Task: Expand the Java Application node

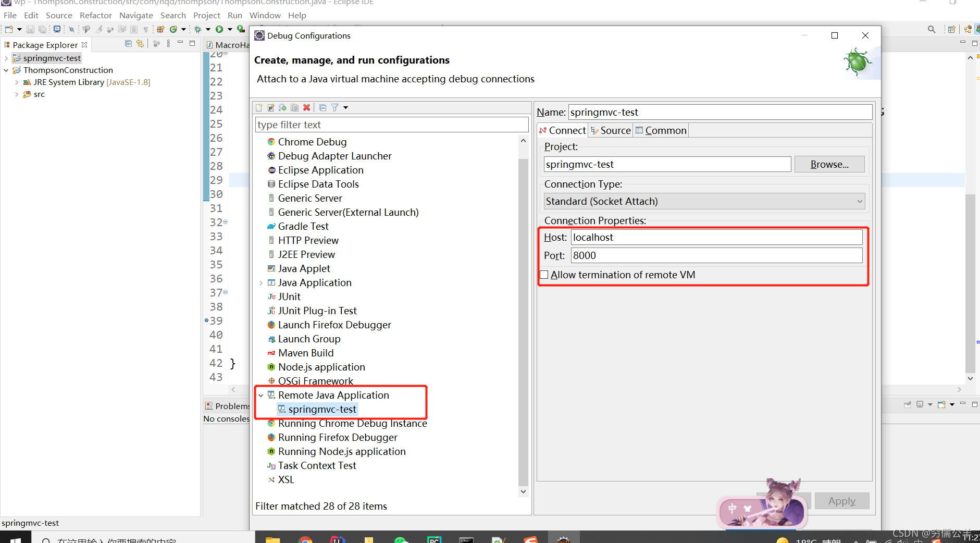Action: coord(261,283)
